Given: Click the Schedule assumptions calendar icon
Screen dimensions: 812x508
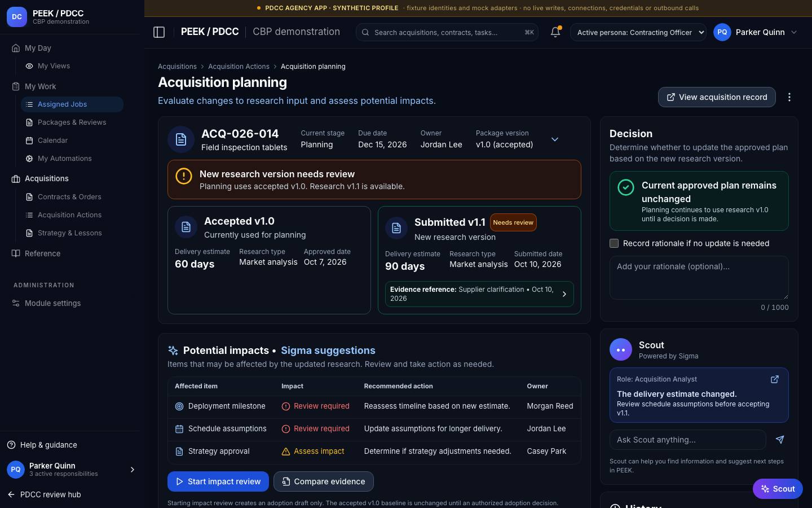Looking at the screenshot, I should [179, 429].
